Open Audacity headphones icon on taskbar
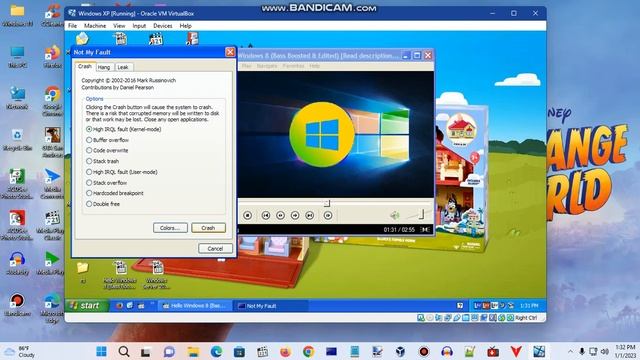 point(447,351)
